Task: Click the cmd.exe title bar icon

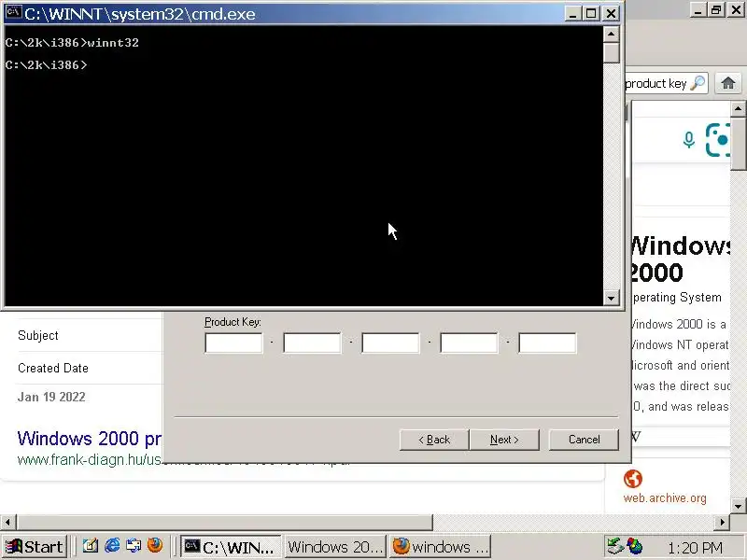Action: pyautogui.click(x=14, y=13)
